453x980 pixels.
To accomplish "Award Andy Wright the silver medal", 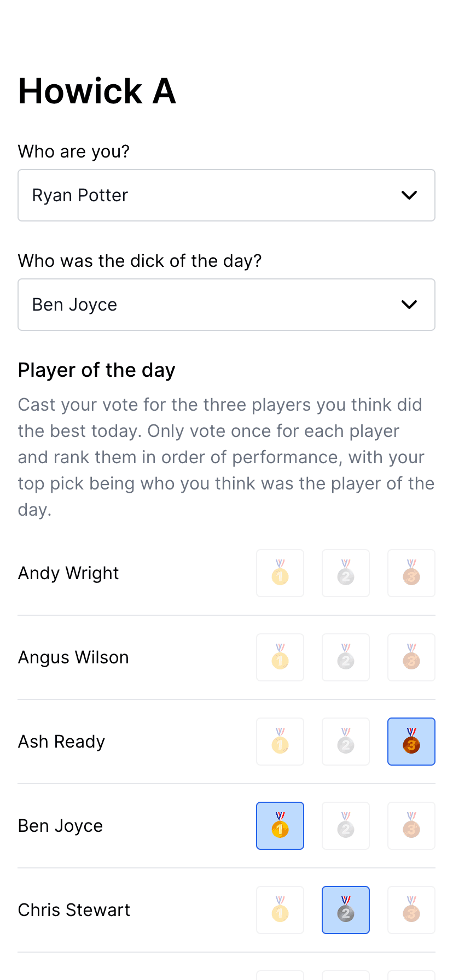I will tap(346, 573).
